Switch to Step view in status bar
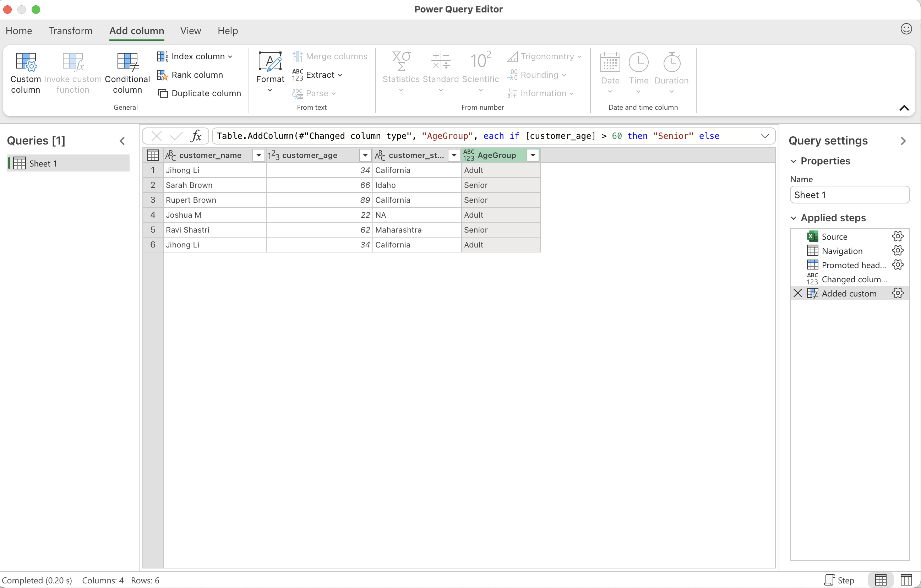Image resolution: width=921 pixels, height=588 pixels. point(840,580)
